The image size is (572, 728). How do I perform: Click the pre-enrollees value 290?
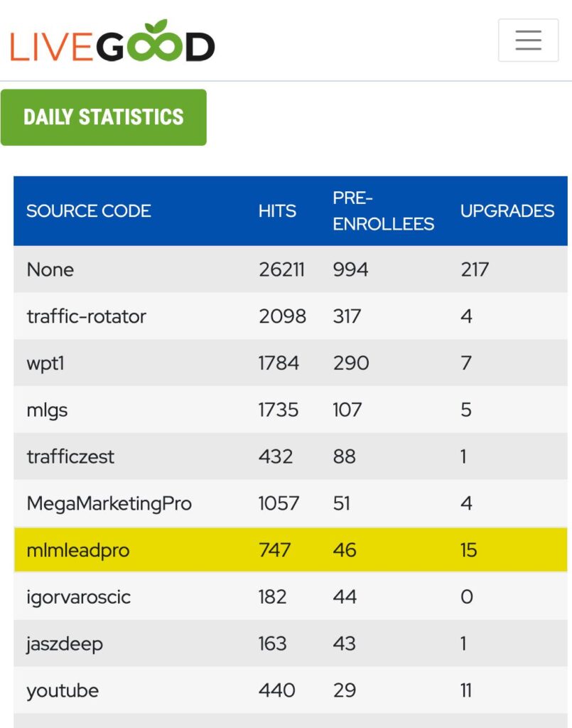pos(351,363)
